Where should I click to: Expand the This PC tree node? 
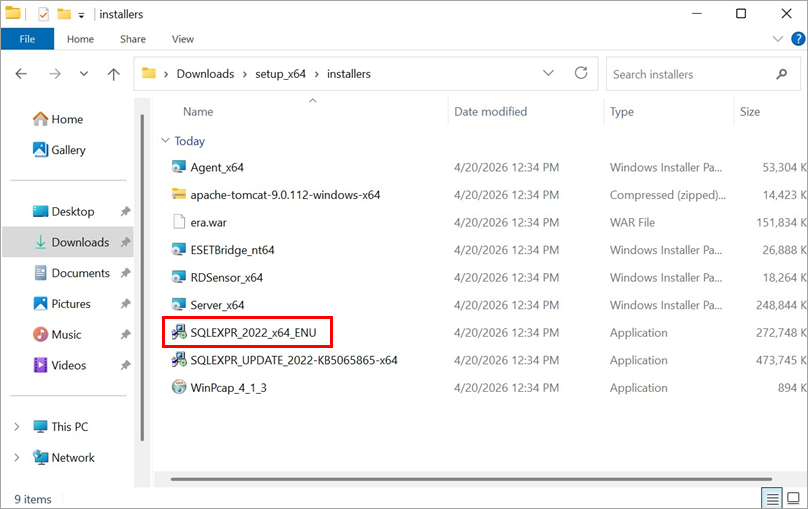(x=17, y=427)
